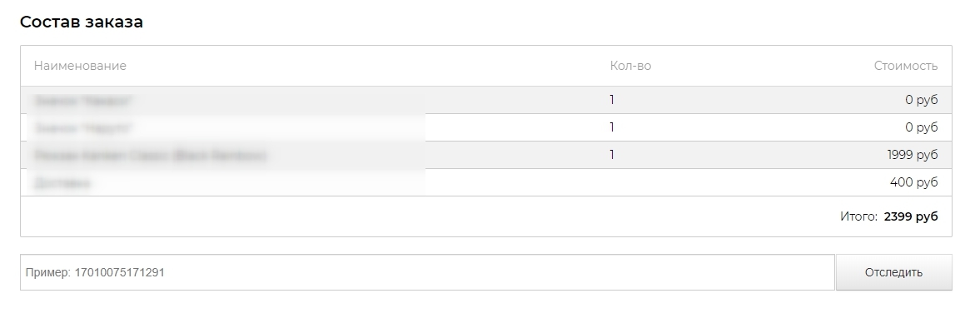Open the blurred item name priced 1999 руб
The image size is (980, 328).
point(150,155)
